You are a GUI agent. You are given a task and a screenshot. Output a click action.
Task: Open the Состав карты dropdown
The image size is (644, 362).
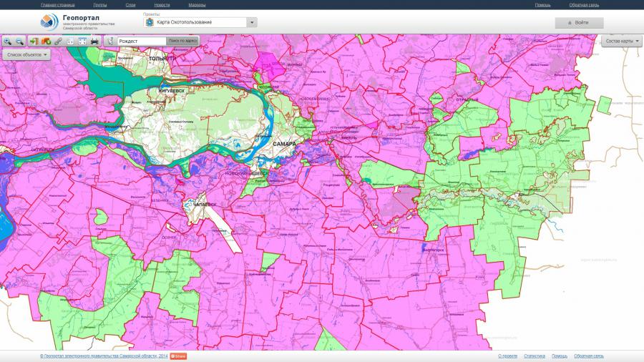pyautogui.click(x=621, y=41)
